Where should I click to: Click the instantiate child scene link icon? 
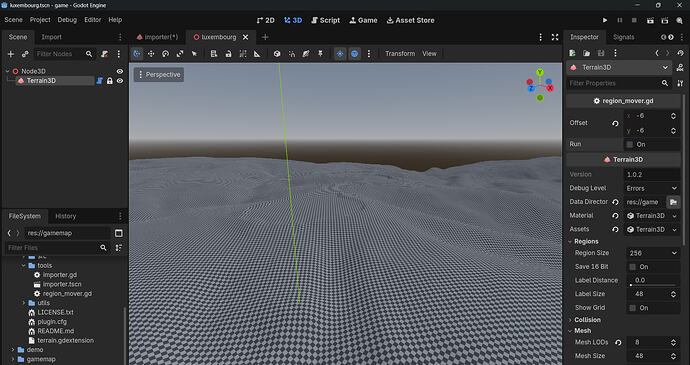[x=25, y=54]
